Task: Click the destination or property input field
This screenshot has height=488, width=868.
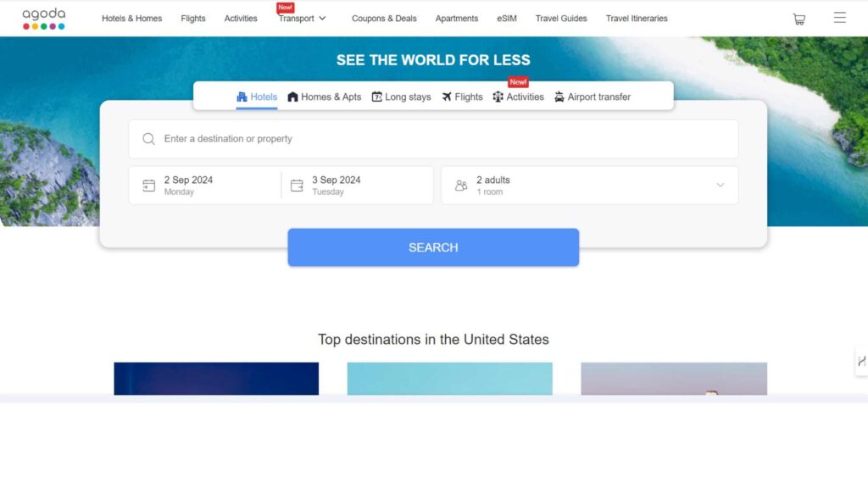Action: [441, 139]
